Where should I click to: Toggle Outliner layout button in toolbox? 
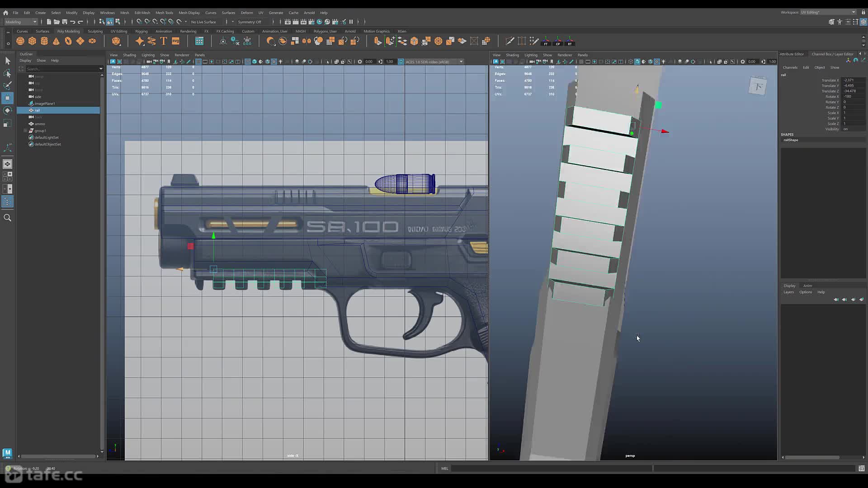(7, 202)
